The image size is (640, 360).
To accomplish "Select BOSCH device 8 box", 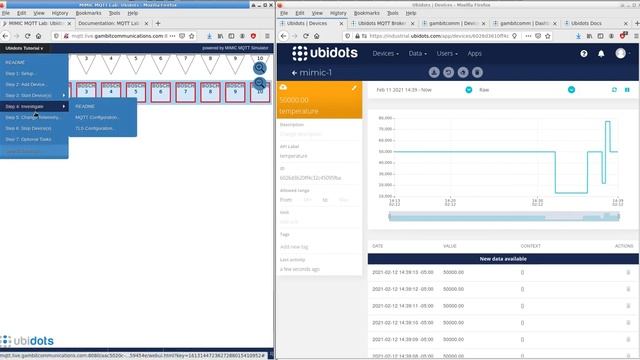I will click(x=210, y=92).
